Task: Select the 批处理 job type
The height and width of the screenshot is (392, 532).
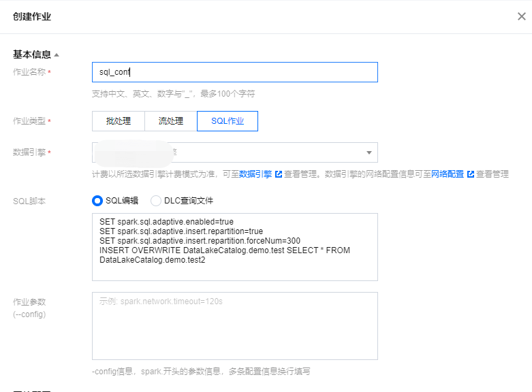Action: pos(119,121)
